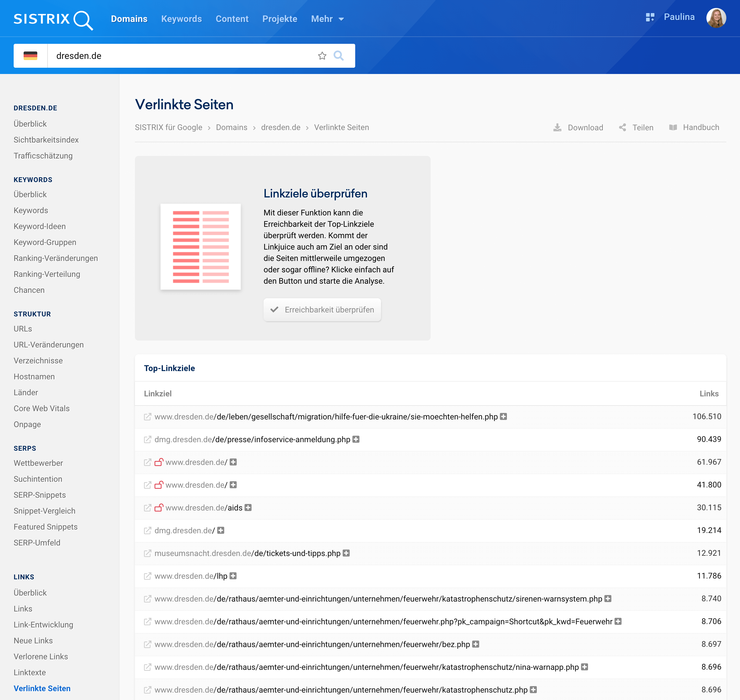Expand the www.dresden.de/lhp row
This screenshot has height=700, width=740.
pyautogui.click(x=233, y=576)
